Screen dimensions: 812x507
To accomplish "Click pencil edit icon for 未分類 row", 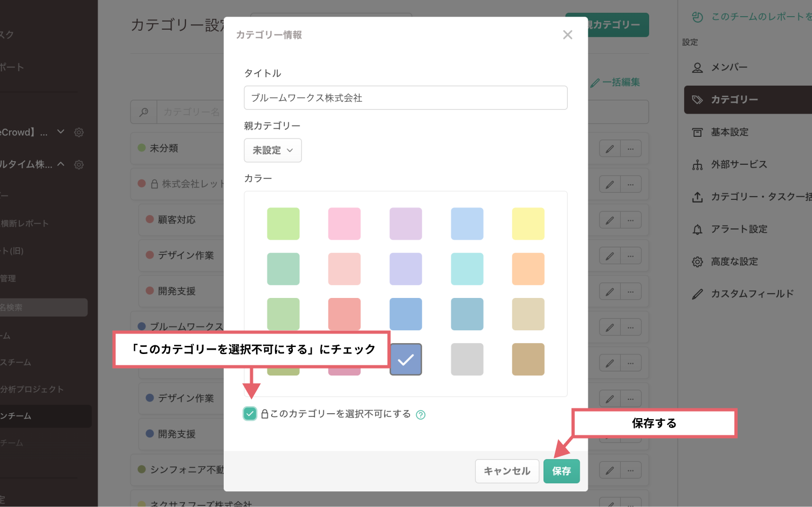I will 609,149.
